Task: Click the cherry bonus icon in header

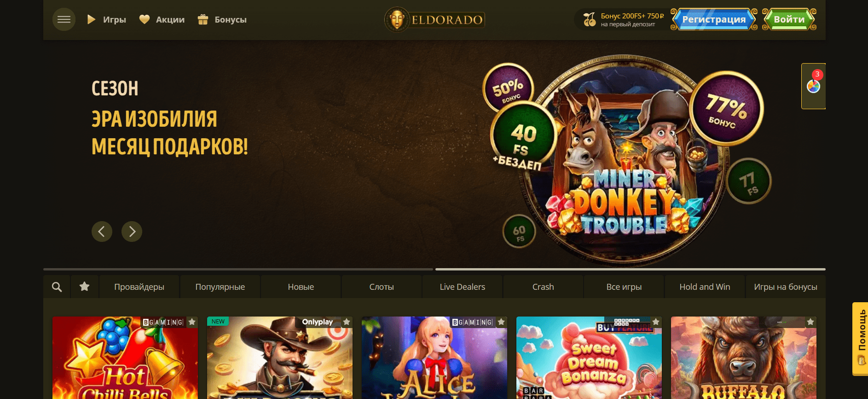Action: 589,19
